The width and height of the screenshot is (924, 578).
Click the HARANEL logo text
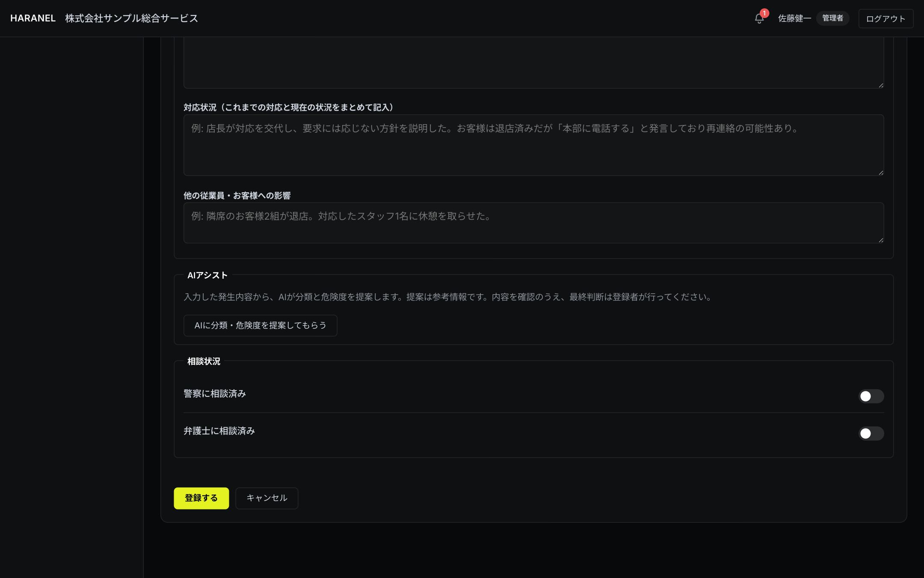click(x=33, y=18)
